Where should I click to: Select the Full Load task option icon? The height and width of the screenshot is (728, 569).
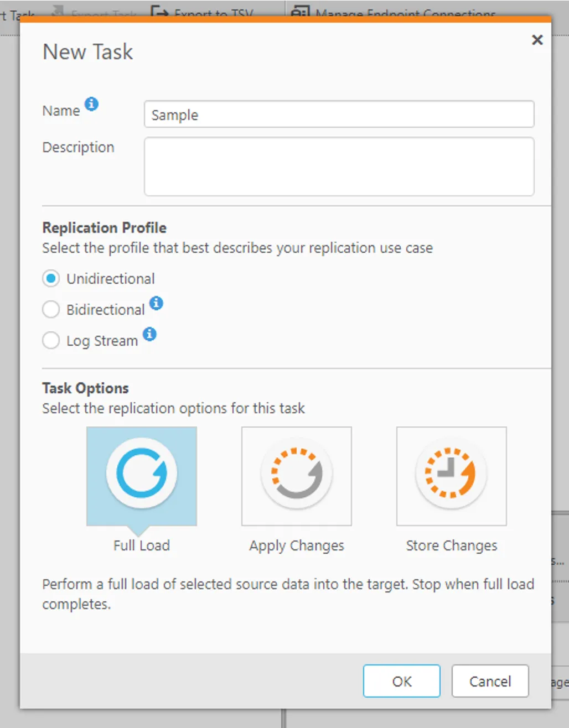pyautogui.click(x=142, y=474)
